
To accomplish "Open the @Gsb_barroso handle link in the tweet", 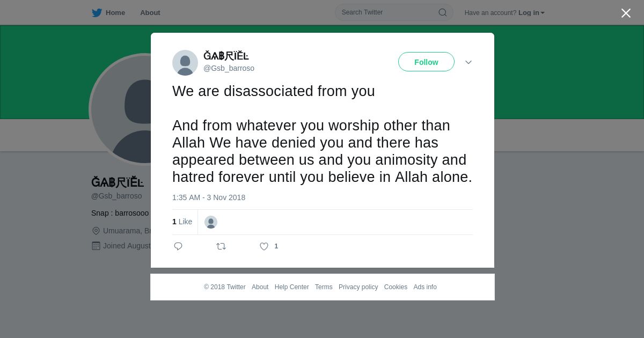I will click(x=229, y=68).
